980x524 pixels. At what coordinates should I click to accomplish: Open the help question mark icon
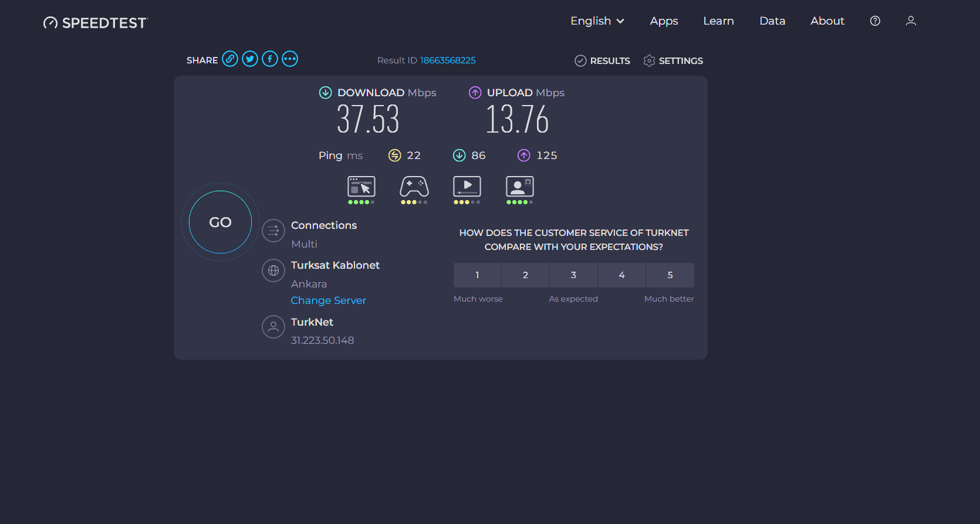coord(875,21)
